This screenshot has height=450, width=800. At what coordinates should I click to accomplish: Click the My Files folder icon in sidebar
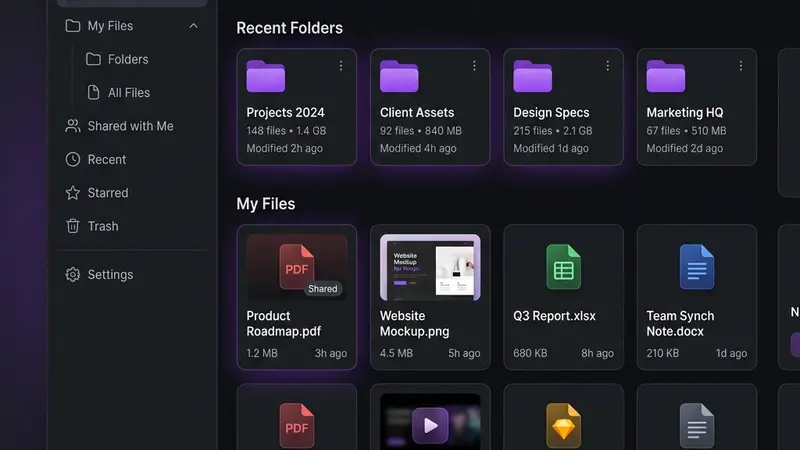click(73, 26)
